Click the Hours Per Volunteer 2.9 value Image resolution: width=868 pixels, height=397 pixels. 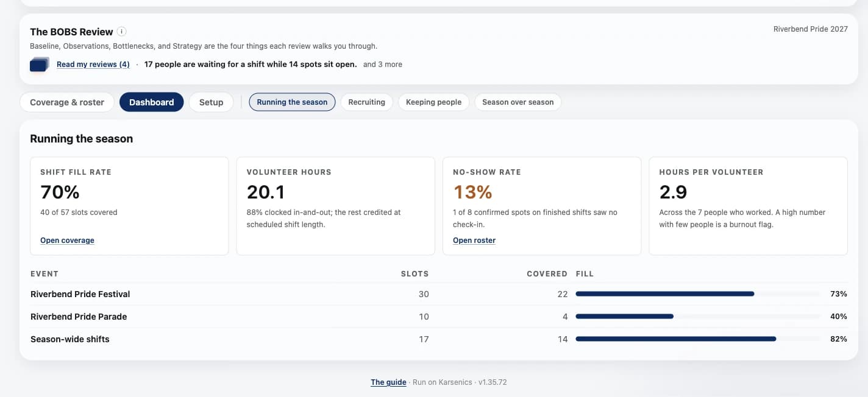click(x=674, y=192)
